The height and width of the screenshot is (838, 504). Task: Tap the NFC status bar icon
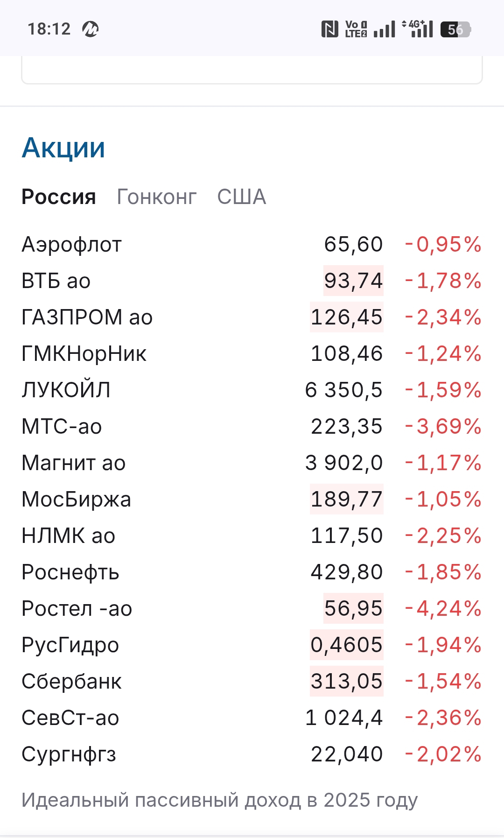[x=329, y=29]
